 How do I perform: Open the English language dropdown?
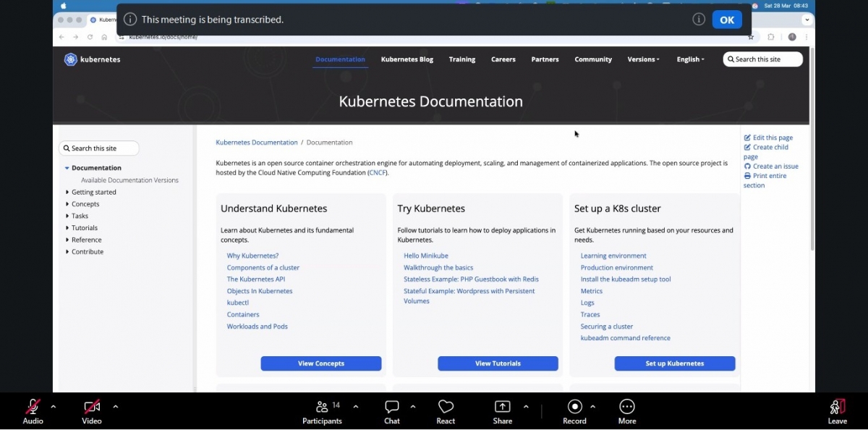pyautogui.click(x=690, y=59)
